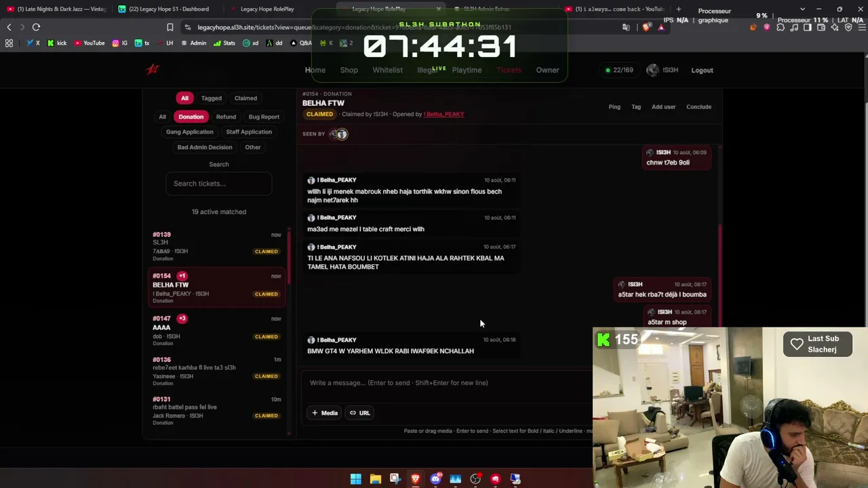Launch Snipping Tool from the taskbar
The height and width of the screenshot is (488, 868).
pos(395,479)
